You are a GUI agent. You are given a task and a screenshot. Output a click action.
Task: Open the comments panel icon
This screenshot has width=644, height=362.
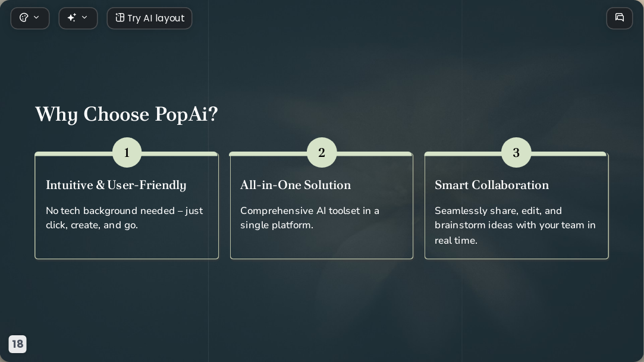pos(620,18)
